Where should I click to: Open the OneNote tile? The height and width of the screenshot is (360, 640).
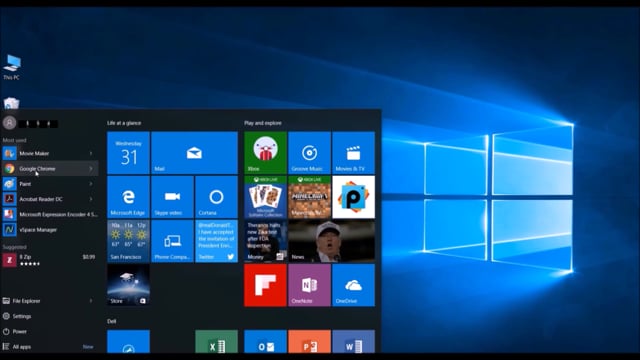(x=309, y=285)
